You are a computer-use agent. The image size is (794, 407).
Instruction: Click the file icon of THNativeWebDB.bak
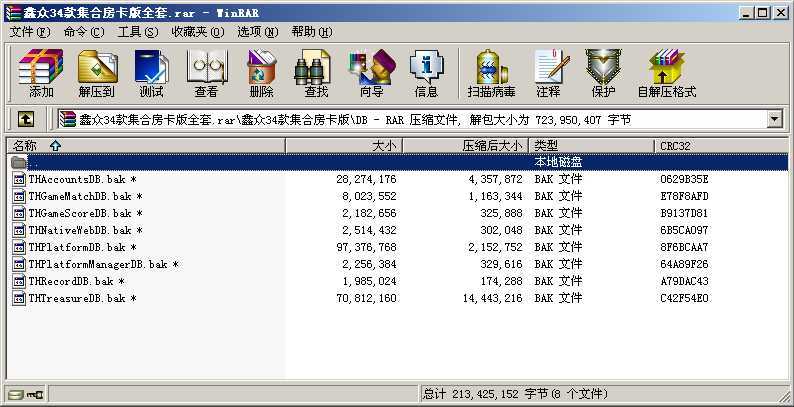(x=19, y=230)
